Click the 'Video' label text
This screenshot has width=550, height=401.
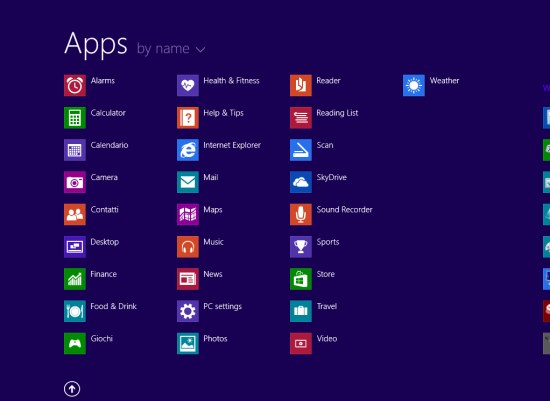click(327, 339)
